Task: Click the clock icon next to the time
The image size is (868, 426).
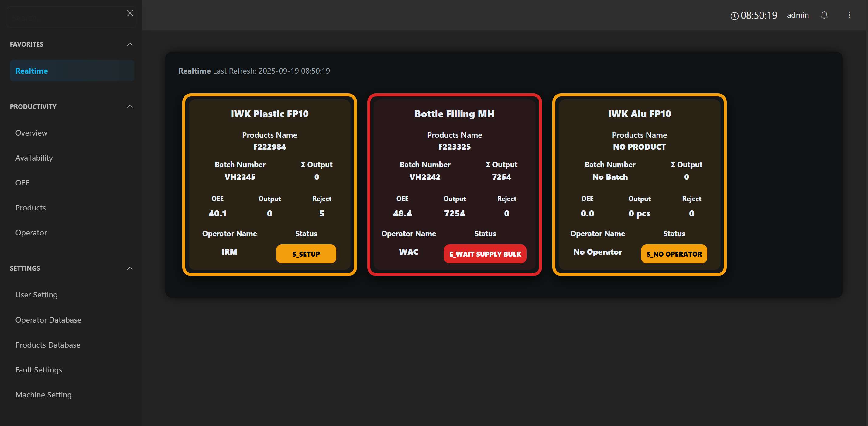Action: click(736, 16)
